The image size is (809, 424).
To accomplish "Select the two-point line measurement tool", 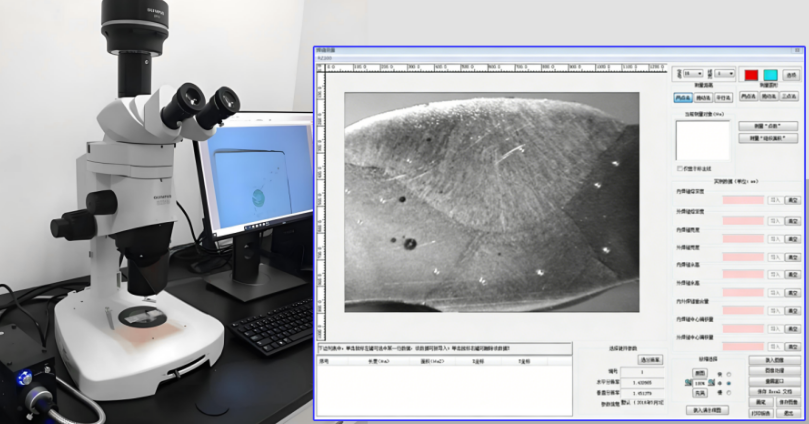I will [683, 98].
